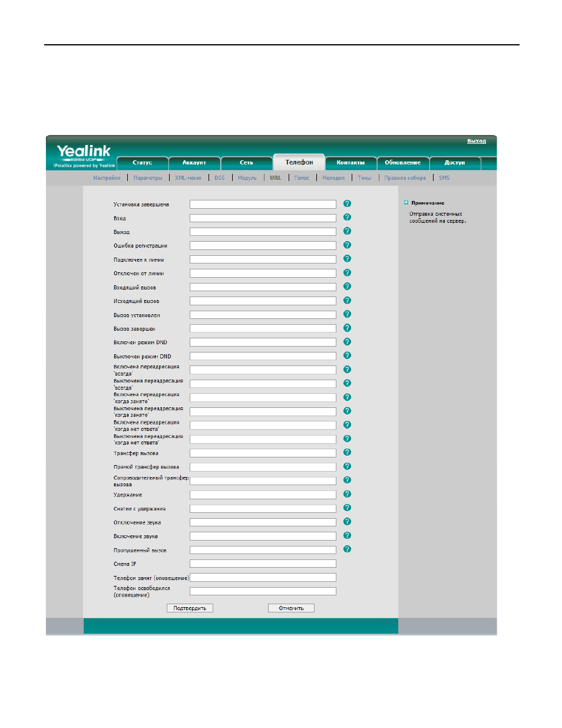Go to 'XML-меню' submenu

tap(188, 178)
